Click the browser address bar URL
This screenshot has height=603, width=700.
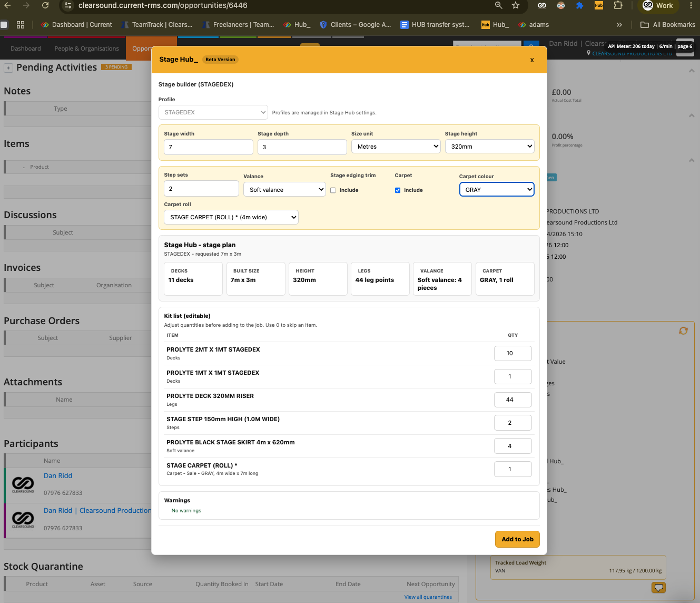(x=163, y=6)
